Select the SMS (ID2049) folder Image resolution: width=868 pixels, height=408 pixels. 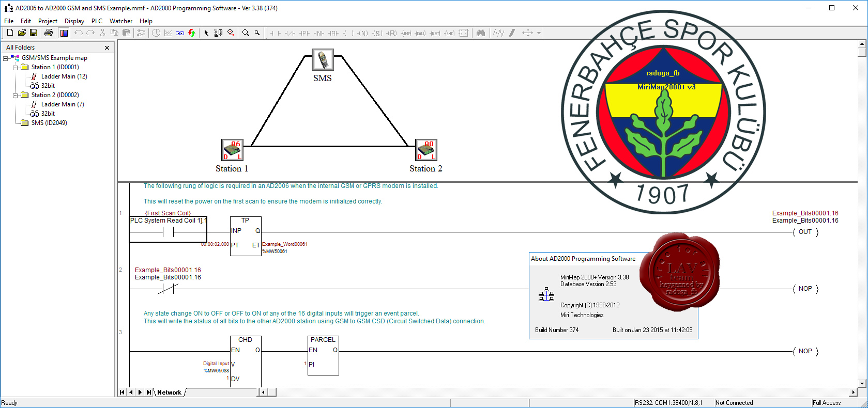[x=49, y=123]
